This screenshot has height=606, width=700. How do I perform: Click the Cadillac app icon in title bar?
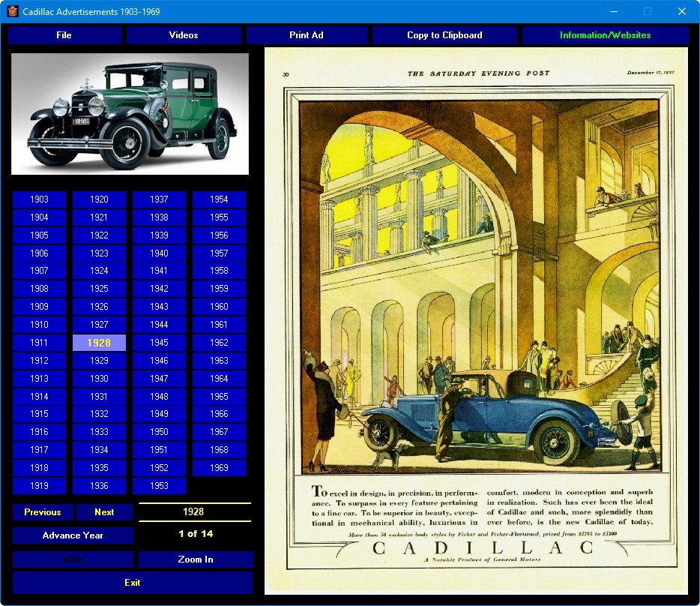[x=12, y=11]
